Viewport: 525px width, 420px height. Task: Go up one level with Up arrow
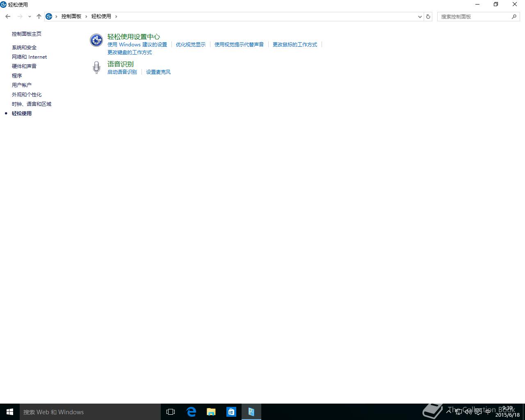tap(39, 16)
